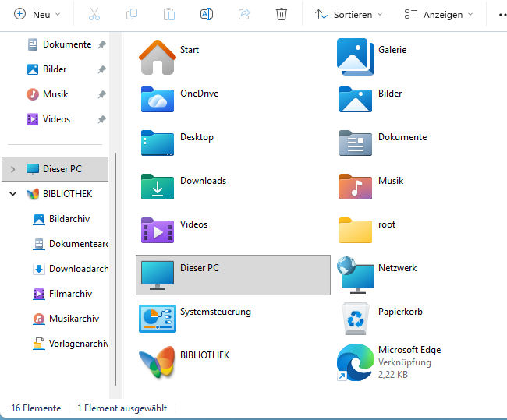Click the Neu new item button
507x420 pixels.
coord(34,14)
